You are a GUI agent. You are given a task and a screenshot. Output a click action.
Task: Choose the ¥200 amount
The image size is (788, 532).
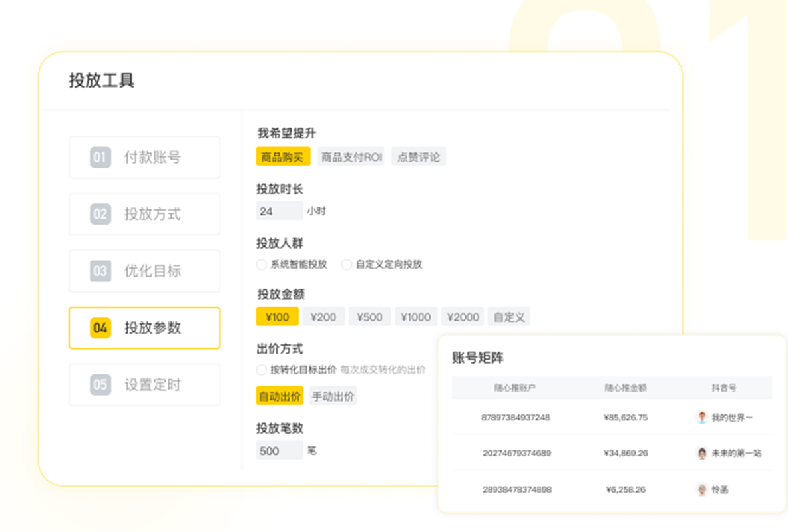click(323, 317)
